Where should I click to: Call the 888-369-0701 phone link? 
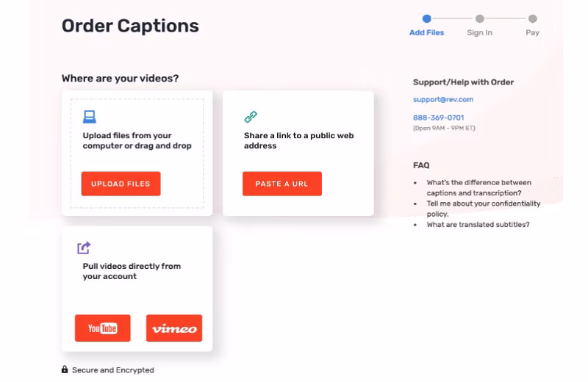[x=438, y=118]
